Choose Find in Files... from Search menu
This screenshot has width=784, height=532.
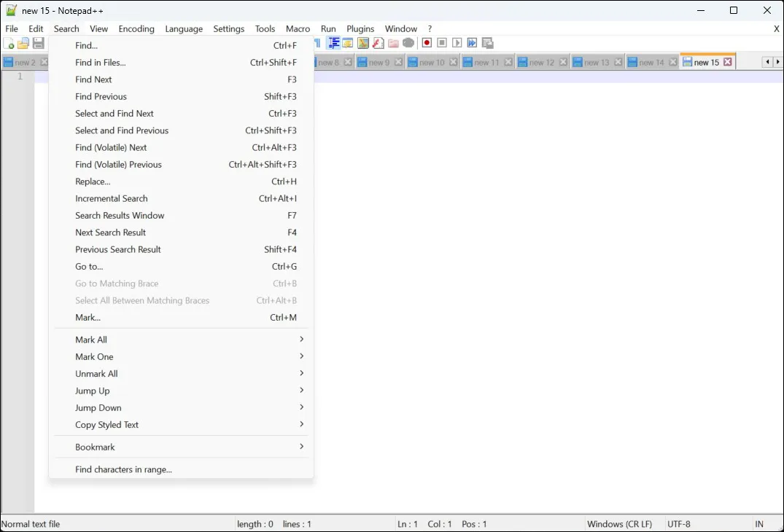tap(101, 63)
